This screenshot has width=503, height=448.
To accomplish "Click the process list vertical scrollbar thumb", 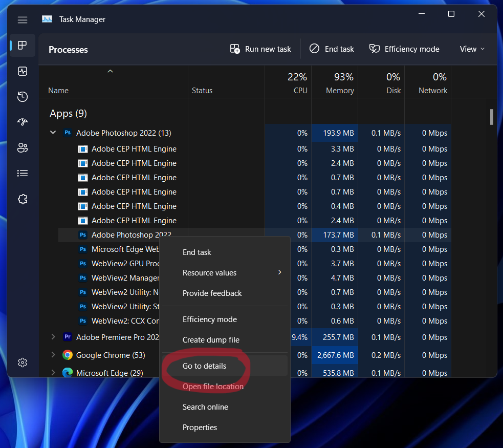I will 491,117.
